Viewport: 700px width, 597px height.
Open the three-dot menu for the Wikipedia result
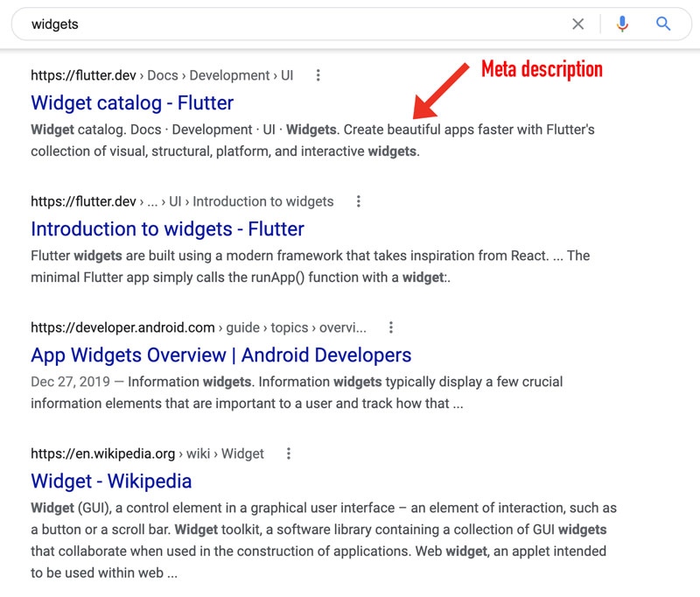pyautogui.click(x=288, y=453)
